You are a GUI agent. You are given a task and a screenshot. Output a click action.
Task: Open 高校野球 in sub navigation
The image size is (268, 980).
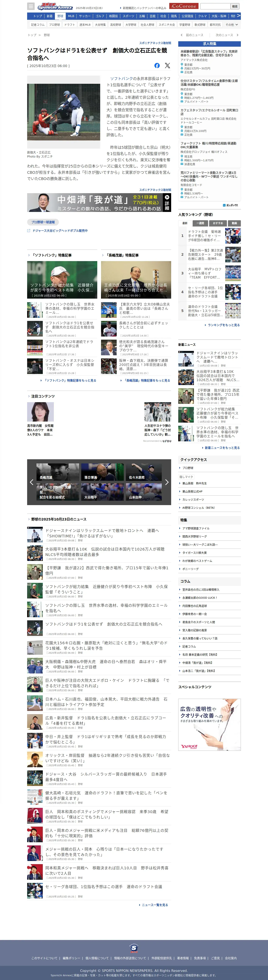click(115, 25)
